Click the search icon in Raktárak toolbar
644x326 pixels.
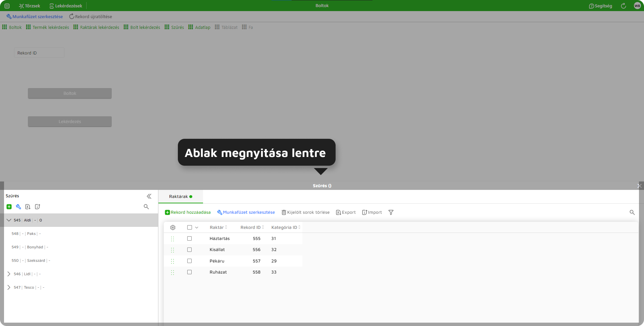tap(632, 212)
